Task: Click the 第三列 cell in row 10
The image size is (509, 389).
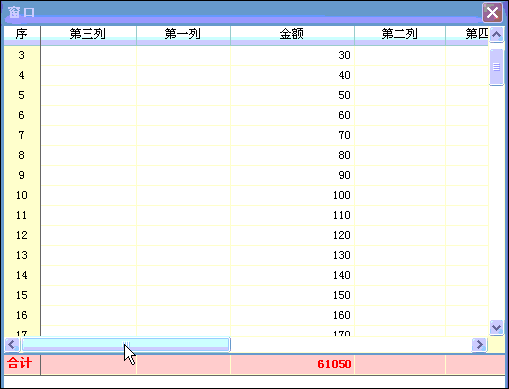Action: 88,195
